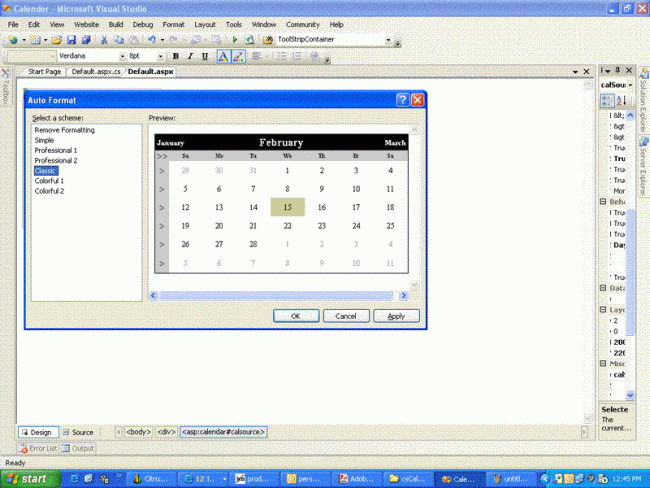
Task: Click the <body> tag breadcrumb
Action: click(138, 432)
